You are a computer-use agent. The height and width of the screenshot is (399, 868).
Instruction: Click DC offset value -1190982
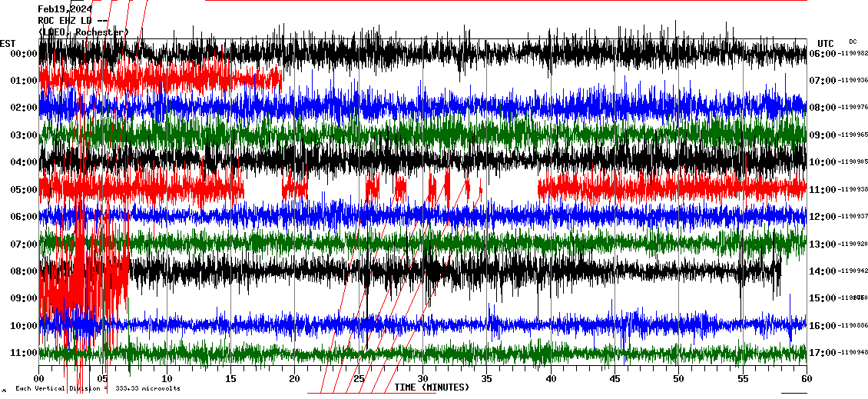coord(852,54)
